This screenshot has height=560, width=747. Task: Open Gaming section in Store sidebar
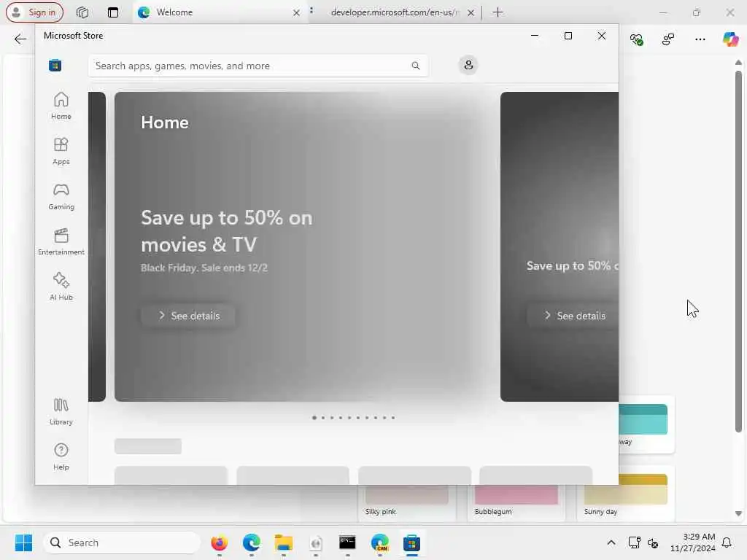[x=61, y=196]
